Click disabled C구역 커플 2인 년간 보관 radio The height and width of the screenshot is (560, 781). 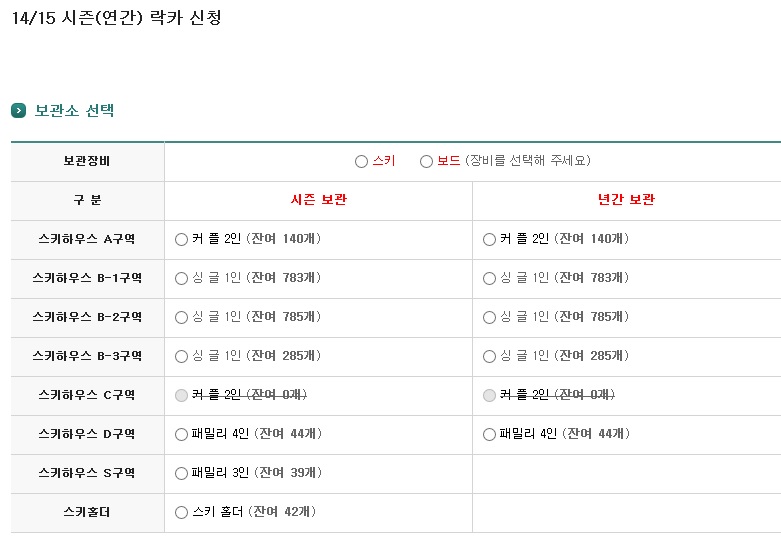click(x=490, y=396)
